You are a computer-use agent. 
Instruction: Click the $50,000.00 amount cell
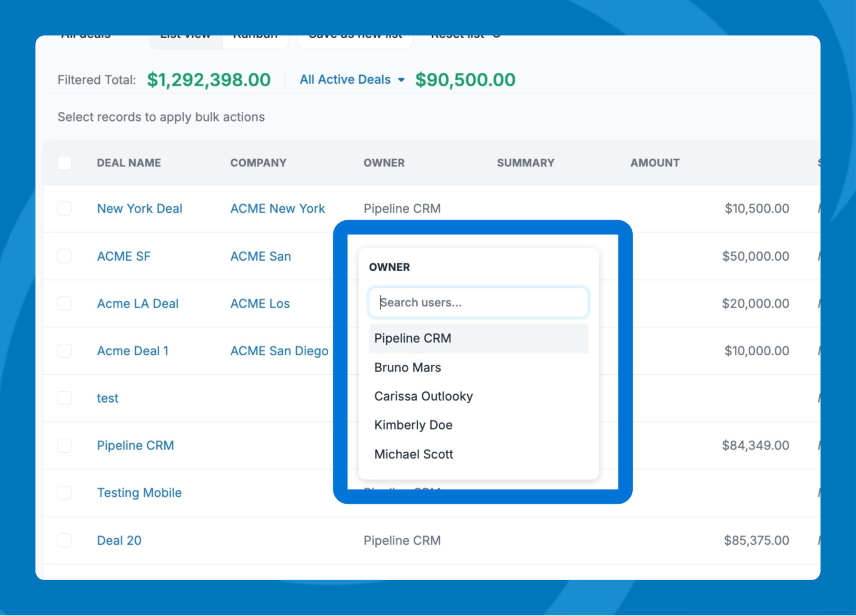(756, 256)
